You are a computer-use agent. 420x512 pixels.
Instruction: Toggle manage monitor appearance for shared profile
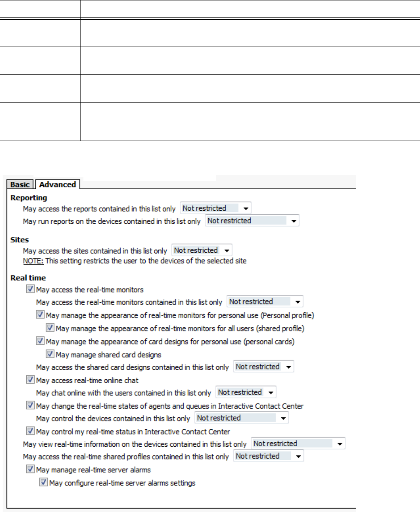tap(50, 328)
